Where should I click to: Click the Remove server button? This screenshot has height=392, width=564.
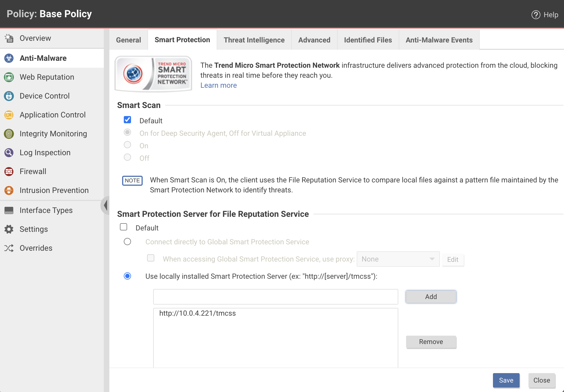tap(431, 342)
